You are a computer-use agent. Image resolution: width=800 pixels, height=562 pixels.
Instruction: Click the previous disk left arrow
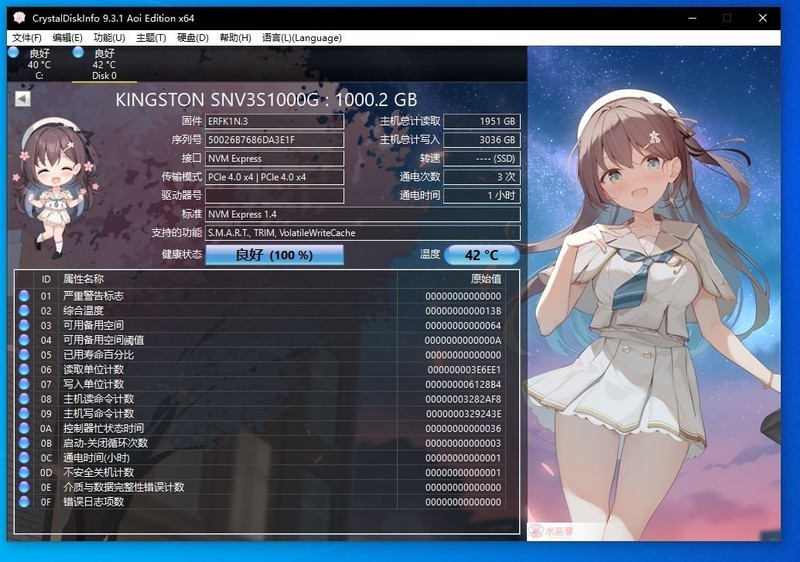point(22,98)
